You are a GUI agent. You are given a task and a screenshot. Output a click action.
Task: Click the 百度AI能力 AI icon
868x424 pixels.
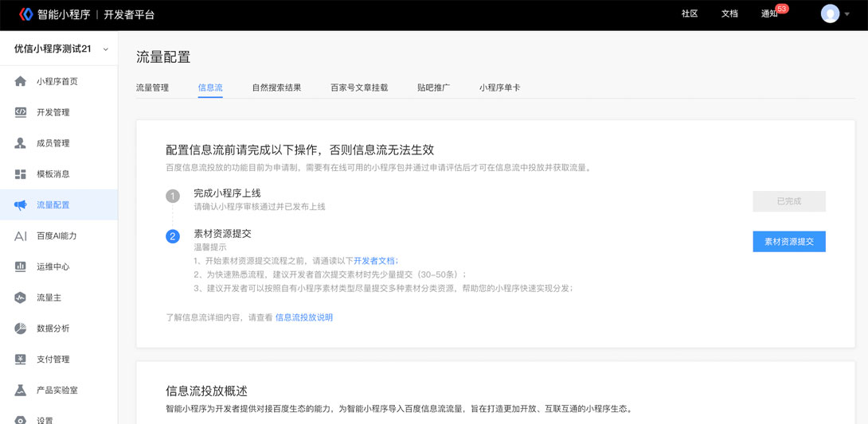pos(21,236)
